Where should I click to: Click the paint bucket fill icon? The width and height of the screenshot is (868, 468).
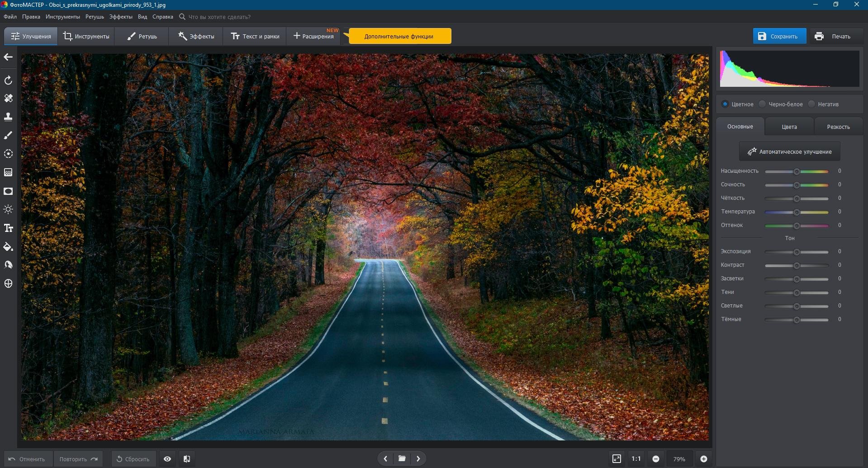(8, 247)
